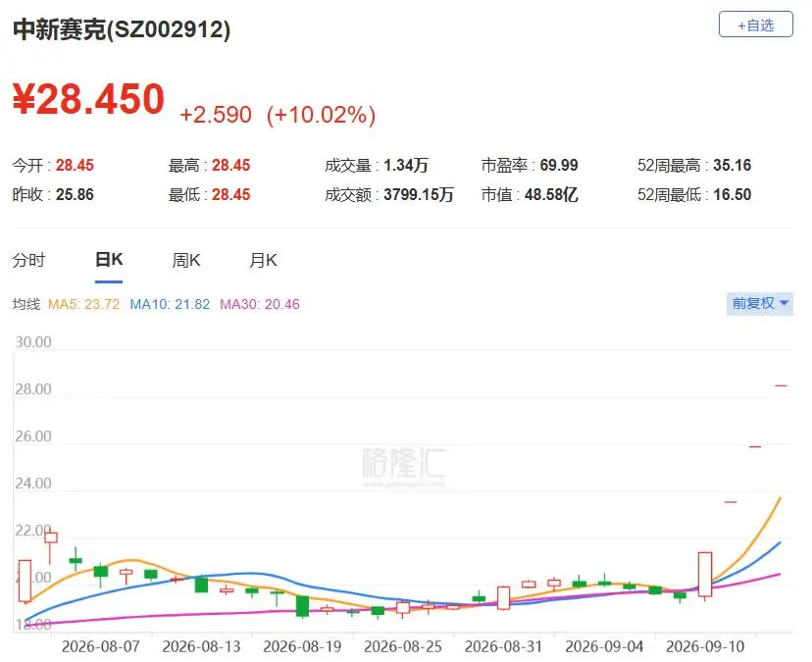Click the large red candle before 2026-09-10
Screen dimensions: 812x662
coord(705,575)
